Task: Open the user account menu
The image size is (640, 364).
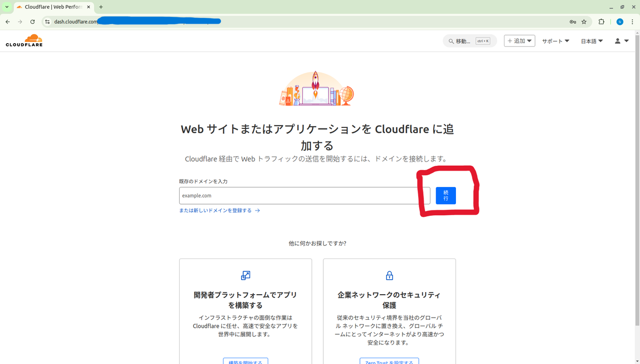Action: (621, 41)
